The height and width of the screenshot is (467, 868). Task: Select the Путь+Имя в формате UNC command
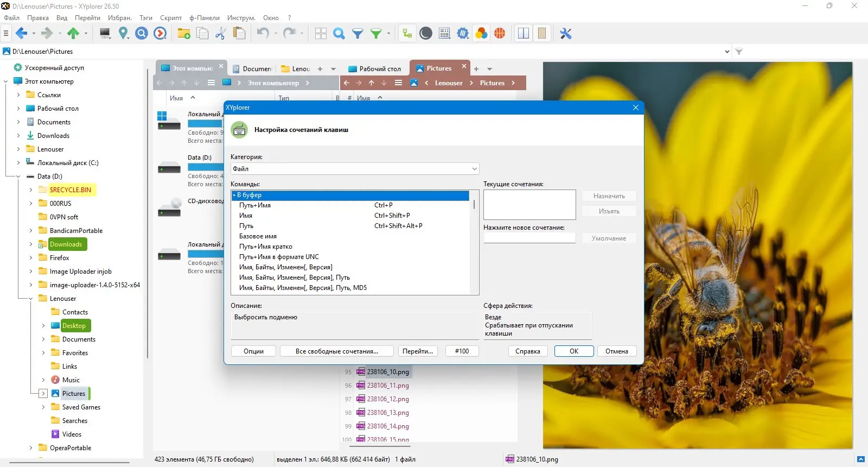pos(350,257)
